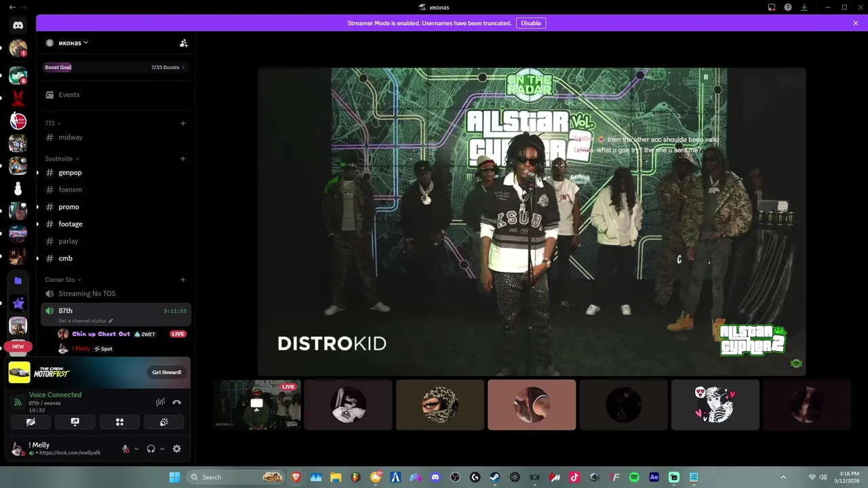Toggle camera on in voice panel
The width and height of the screenshot is (868, 488).
point(31,422)
